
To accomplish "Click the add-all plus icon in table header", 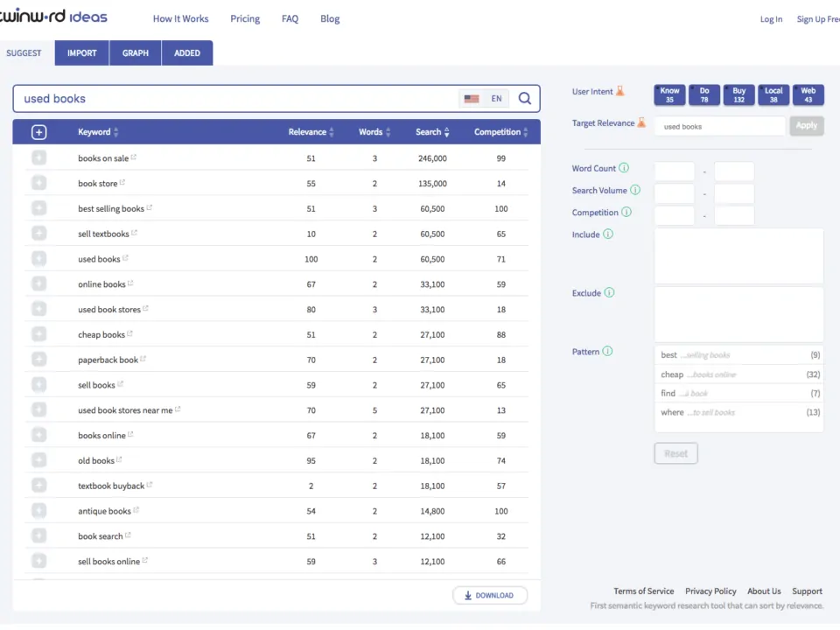I will click(x=38, y=132).
